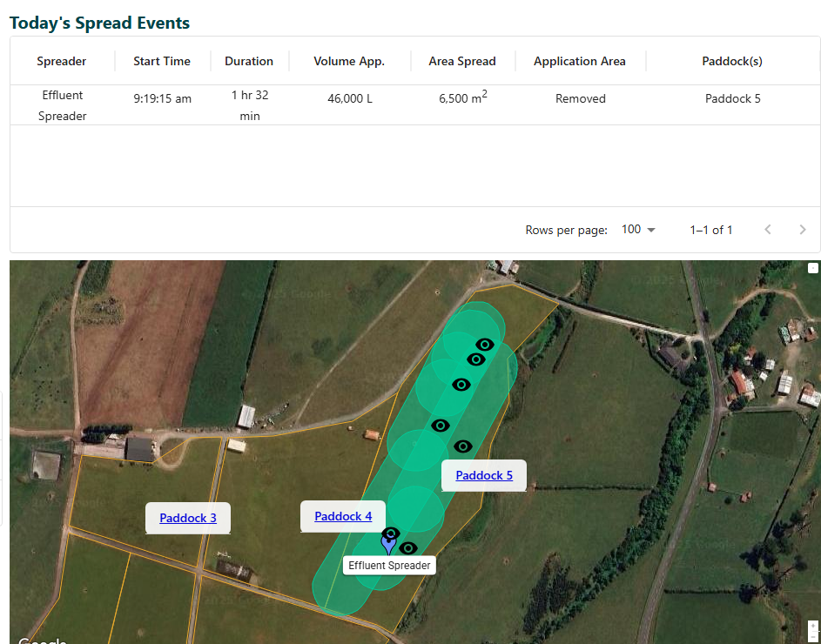Click the eye marker overlapping the spreader pin
This screenshot has height=644, width=821.
(391, 533)
